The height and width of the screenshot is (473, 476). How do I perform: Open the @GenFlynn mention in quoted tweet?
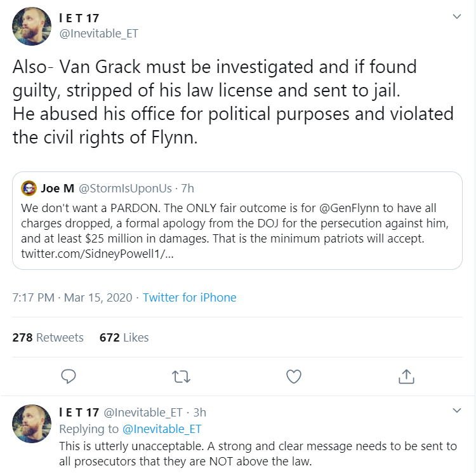tap(357, 208)
